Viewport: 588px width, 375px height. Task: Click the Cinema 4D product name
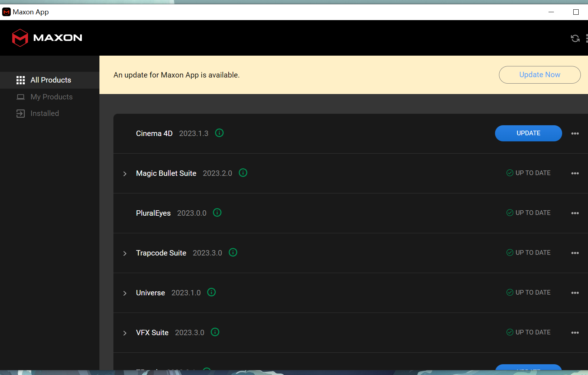click(x=154, y=133)
